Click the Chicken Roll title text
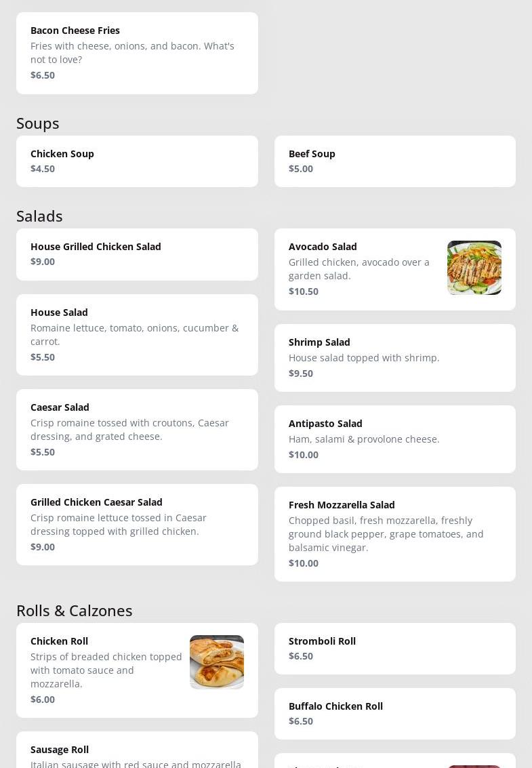 (59, 641)
